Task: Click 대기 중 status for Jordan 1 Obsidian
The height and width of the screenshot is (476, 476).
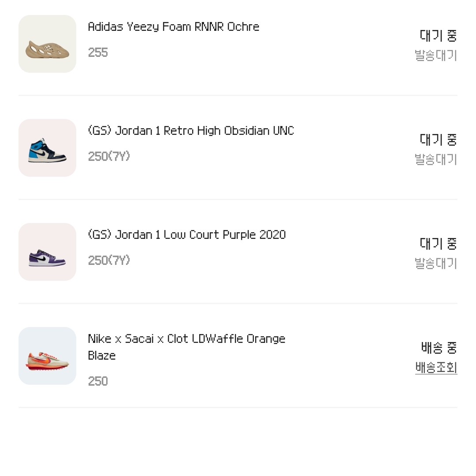Action: coord(439,140)
